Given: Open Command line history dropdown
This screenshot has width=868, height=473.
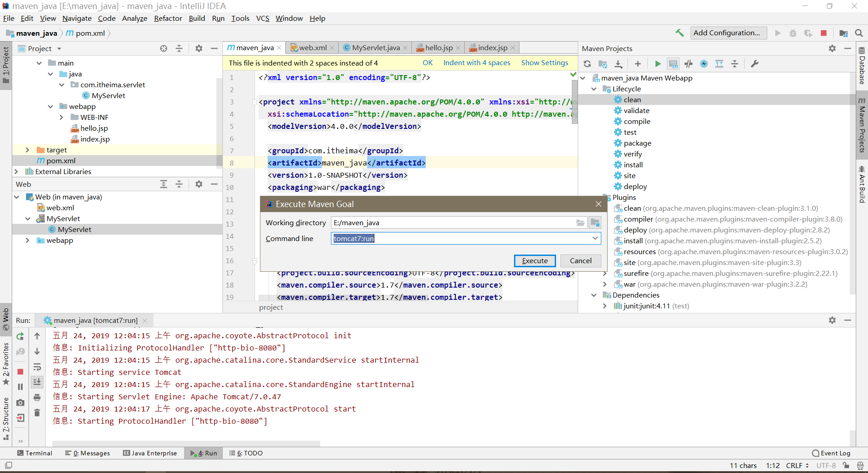Looking at the screenshot, I should point(595,238).
